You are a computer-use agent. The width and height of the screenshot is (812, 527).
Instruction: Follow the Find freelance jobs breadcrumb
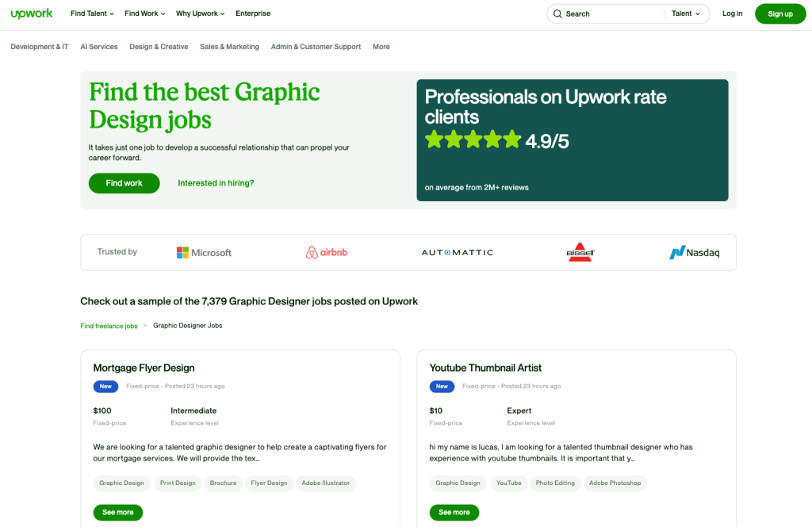click(109, 327)
